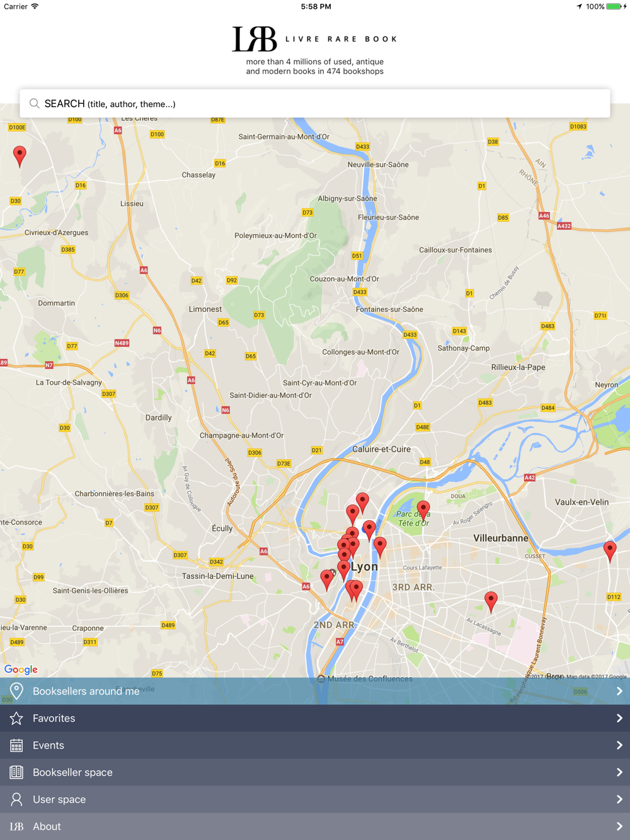This screenshot has height=840, width=630.
Task: Click the Google logo on the map
Action: (x=21, y=669)
